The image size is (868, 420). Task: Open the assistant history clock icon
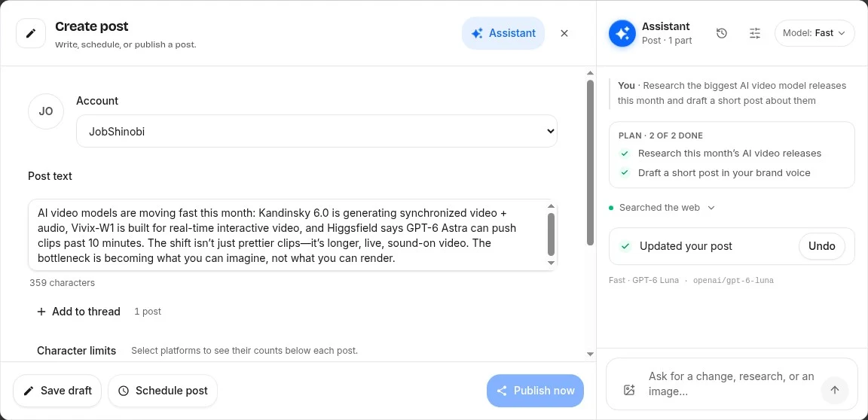[721, 33]
